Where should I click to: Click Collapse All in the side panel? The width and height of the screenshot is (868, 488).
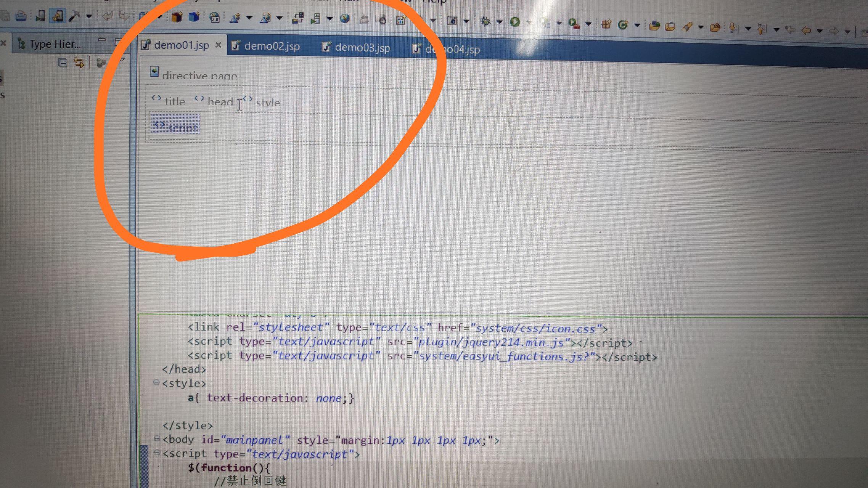point(63,63)
